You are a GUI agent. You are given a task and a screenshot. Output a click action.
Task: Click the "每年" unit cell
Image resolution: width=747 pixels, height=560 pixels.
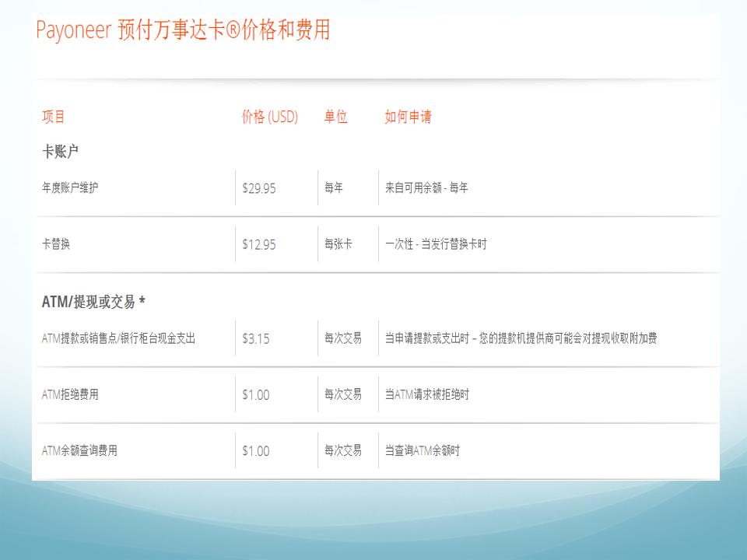[334, 187]
